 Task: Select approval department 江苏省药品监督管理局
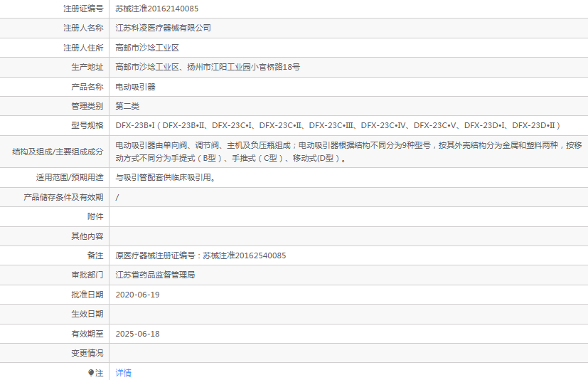coord(155,275)
